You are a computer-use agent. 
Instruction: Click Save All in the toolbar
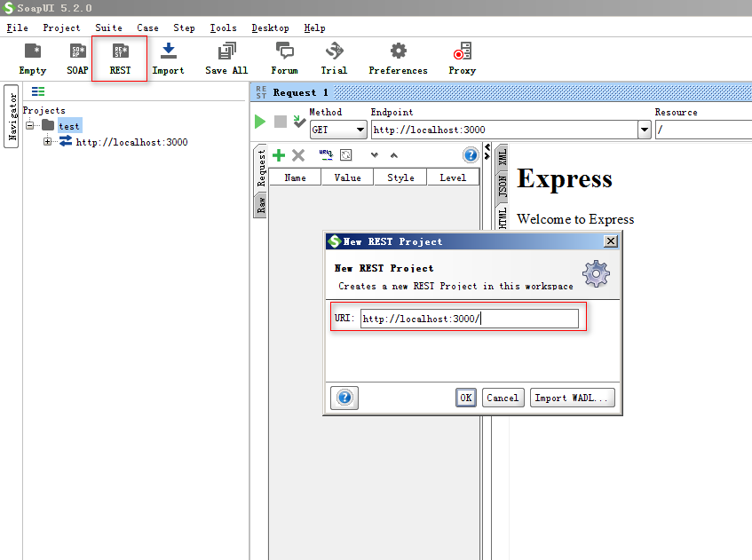point(227,59)
